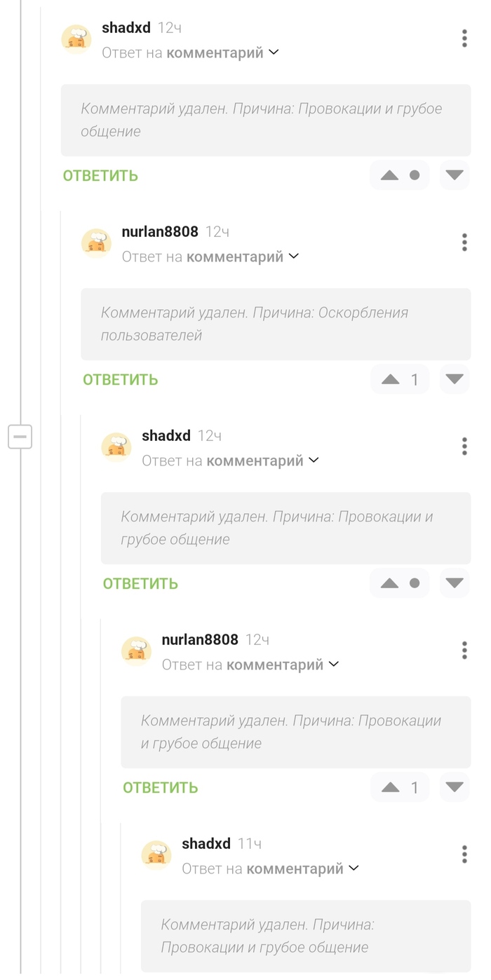This screenshot has height=980, width=491.
Task: Open kebab menu on the top shadxd comment
Action: coord(464,39)
